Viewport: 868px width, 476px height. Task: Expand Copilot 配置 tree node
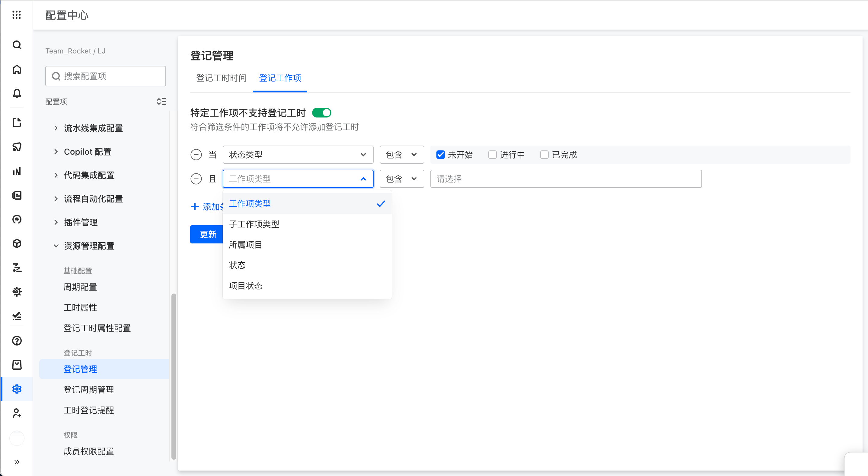[56, 152]
